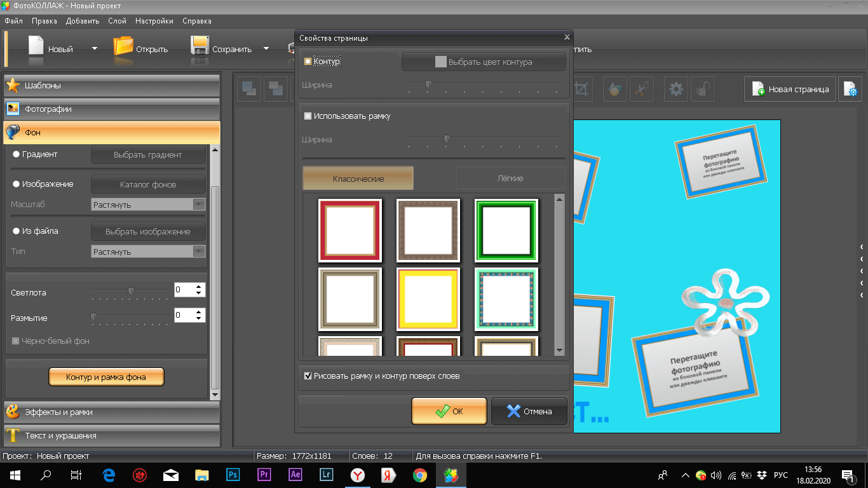This screenshot has height=488, width=868.
Task: Click the Открыть folder icon
Action: tap(123, 46)
